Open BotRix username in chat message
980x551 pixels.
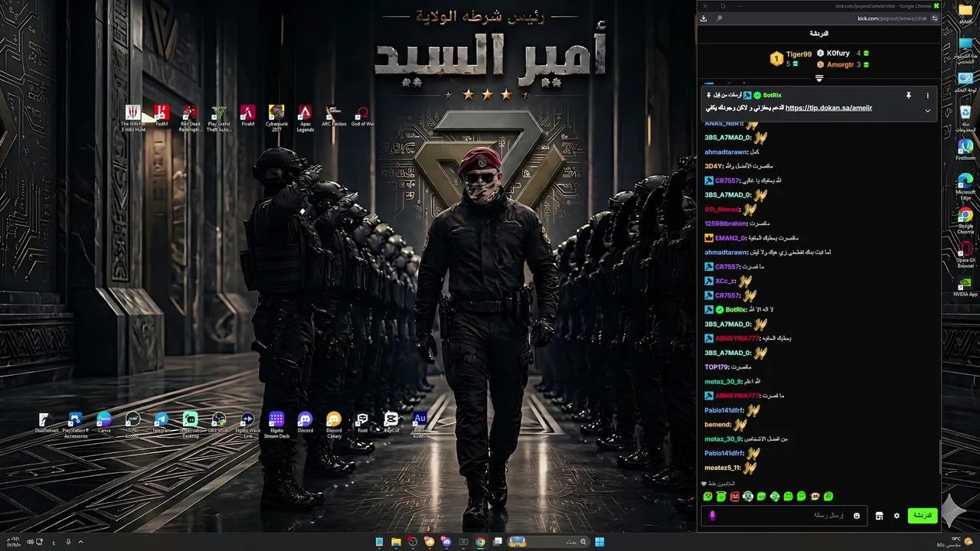pyautogui.click(x=736, y=310)
